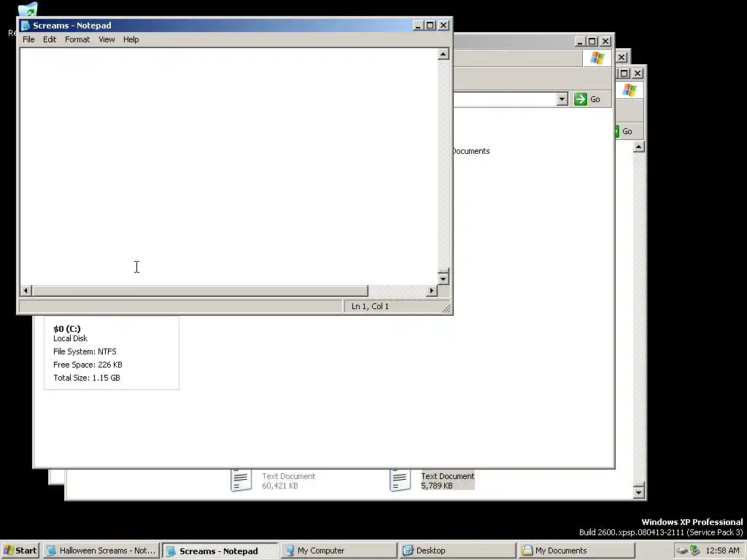Click the Safely Remove Hardware tray icon
This screenshot has width=747, height=560.
pos(682,551)
